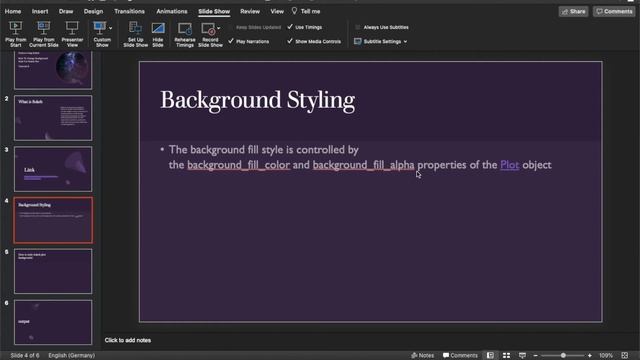Screen dimensions: 640x360
Task: Click English (Germany) language indicator
Action: (71, 356)
